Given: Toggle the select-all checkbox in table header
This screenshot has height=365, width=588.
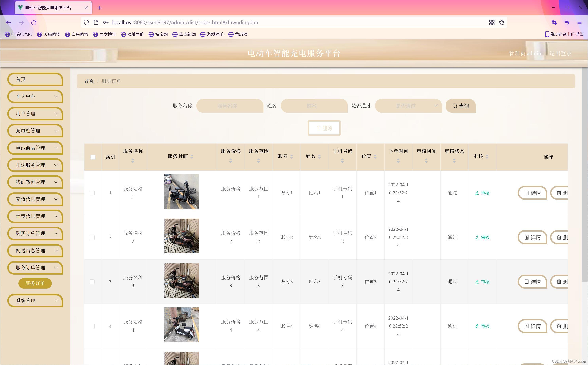Looking at the screenshot, I should [x=93, y=157].
